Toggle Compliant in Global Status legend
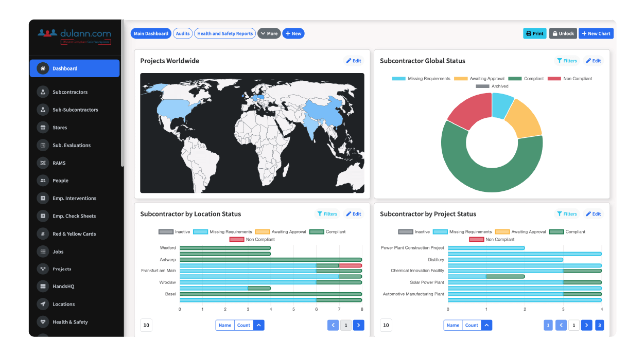644x358 pixels. pos(526,79)
